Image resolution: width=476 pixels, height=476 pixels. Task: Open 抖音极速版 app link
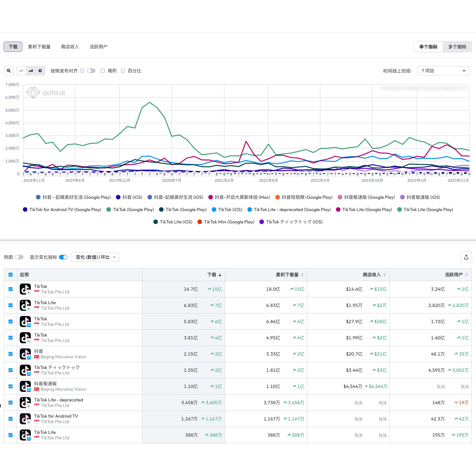[x=45, y=384]
